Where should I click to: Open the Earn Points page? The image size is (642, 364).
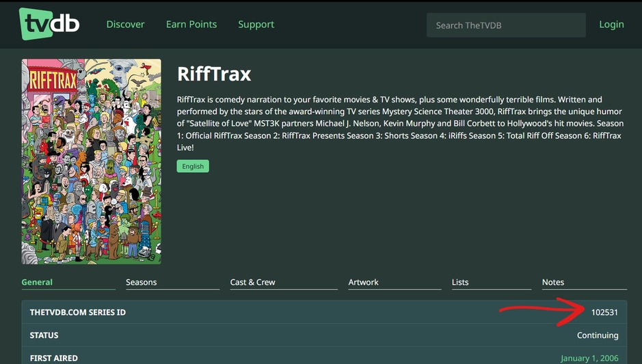(x=191, y=25)
